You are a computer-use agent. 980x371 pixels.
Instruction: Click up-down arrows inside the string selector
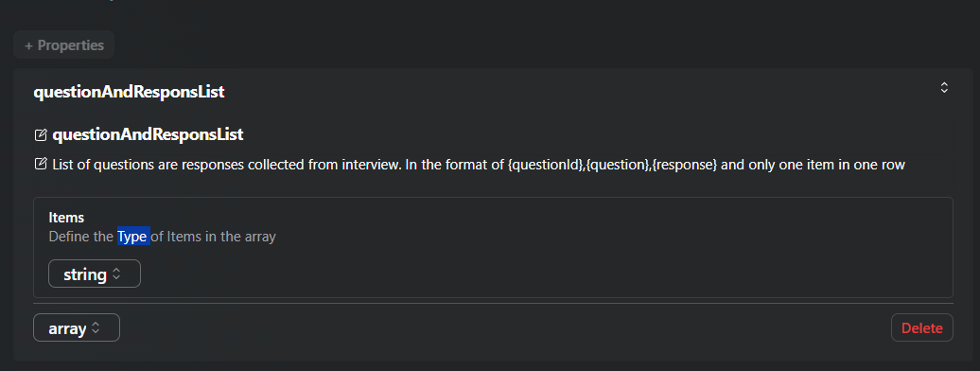pyautogui.click(x=116, y=274)
